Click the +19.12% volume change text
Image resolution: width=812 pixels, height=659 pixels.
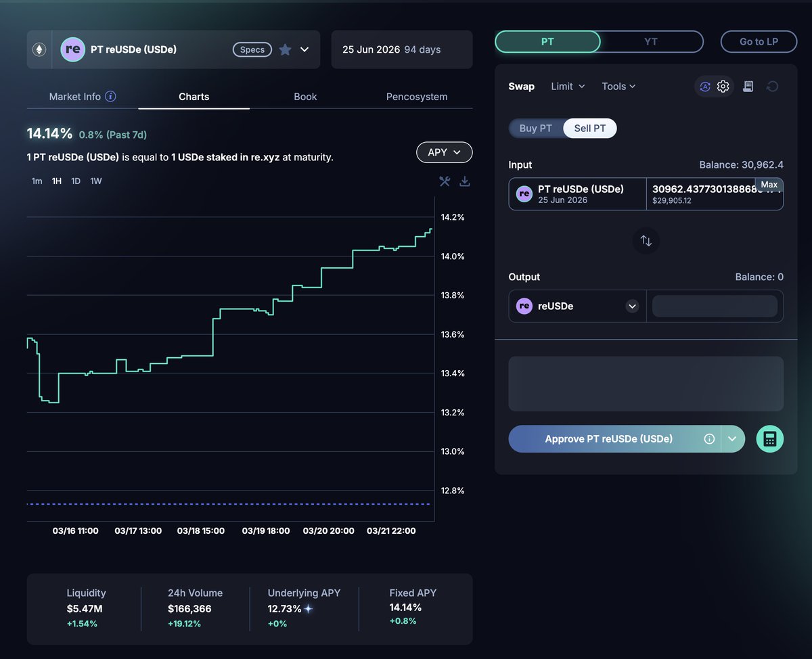(184, 624)
